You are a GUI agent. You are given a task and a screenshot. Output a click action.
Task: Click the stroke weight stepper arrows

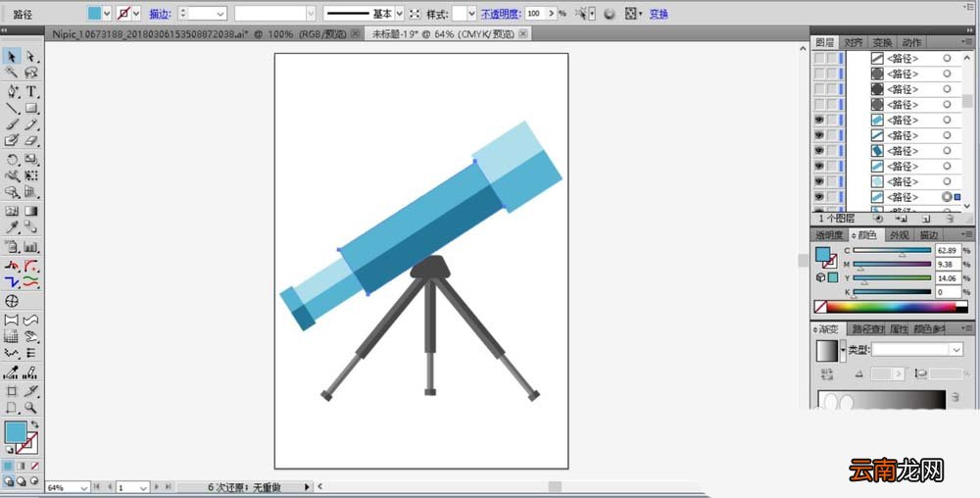[182, 13]
